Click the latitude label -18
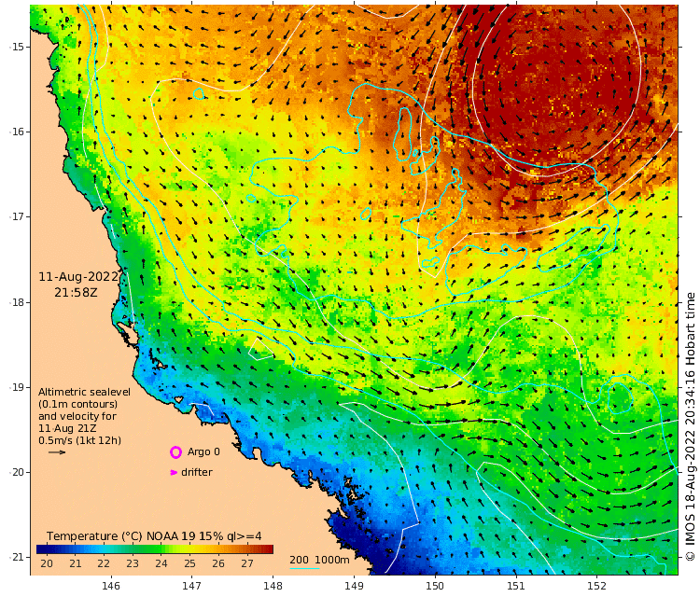This screenshot has width=700, height=597. tap(17, 302)
